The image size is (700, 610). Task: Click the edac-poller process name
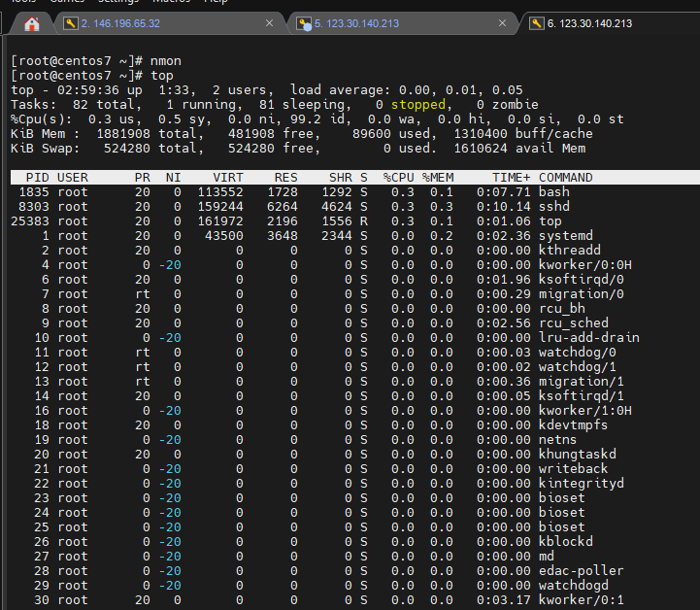click(581, 571)
